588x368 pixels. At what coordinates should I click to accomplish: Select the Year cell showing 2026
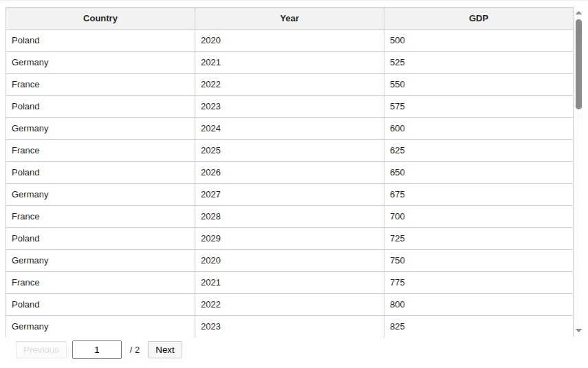(x=211, y=173)
